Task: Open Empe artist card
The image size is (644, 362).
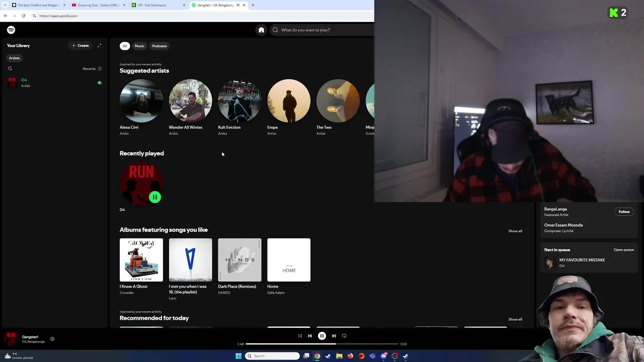Action: click(x=289, y=107)
